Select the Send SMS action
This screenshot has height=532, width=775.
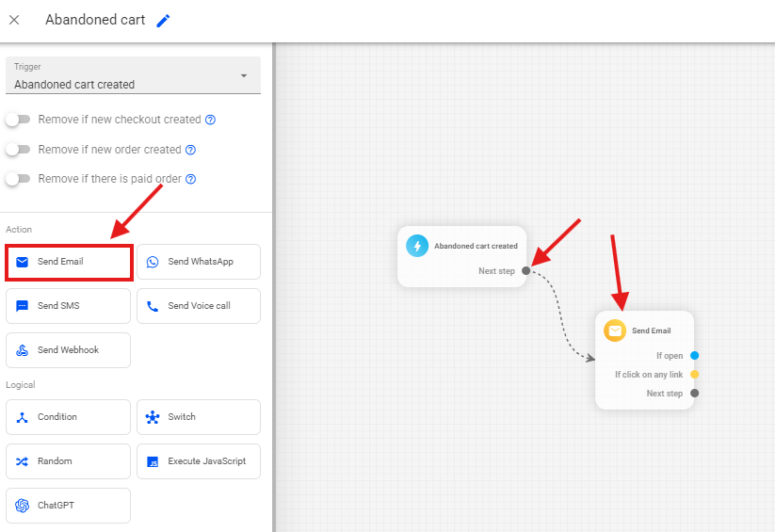(68, 306)
